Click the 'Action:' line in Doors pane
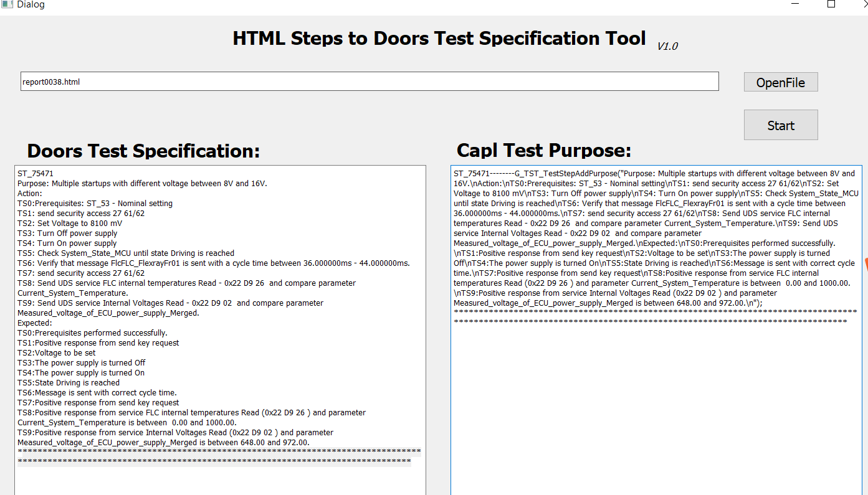Screen dimensions: 868x495 (x=29, y=194)
